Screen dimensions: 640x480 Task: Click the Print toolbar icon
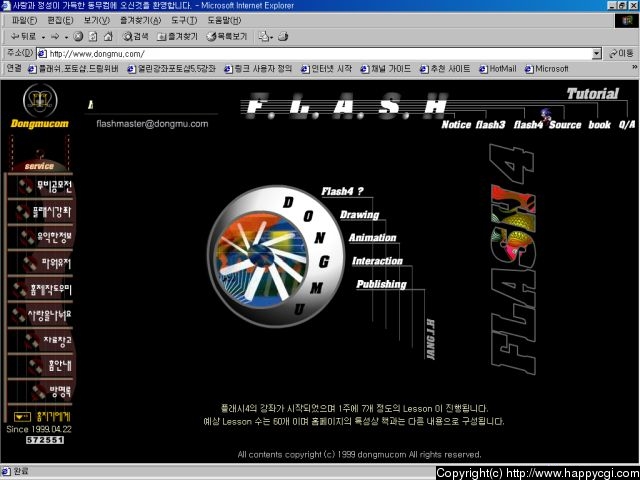pyautogui.click(x=283, y=37)
